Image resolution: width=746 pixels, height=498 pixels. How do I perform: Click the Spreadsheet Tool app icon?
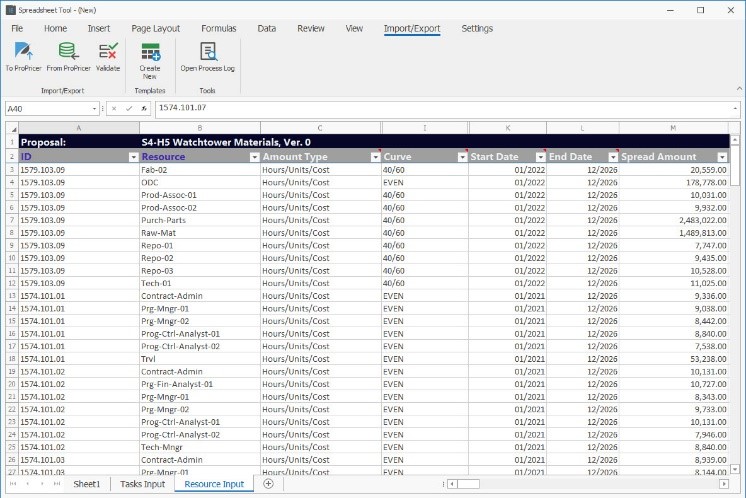[x=10, y=10]
